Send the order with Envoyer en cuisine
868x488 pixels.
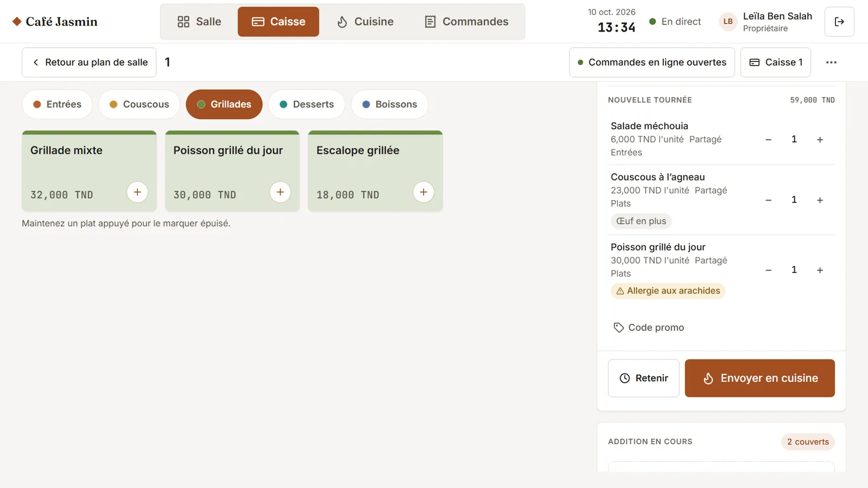coord(759,378)
